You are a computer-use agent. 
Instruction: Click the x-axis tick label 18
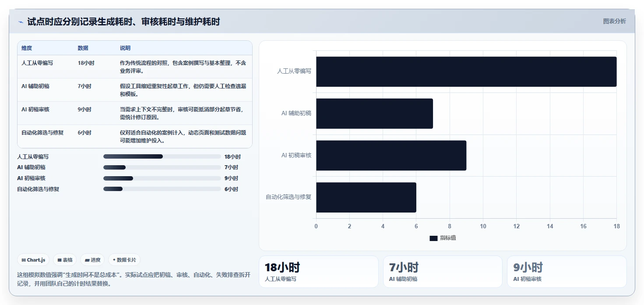tap(616, 227)
